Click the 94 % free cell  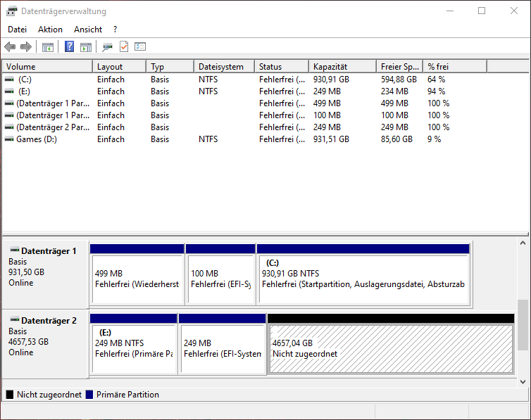point(436,91)
